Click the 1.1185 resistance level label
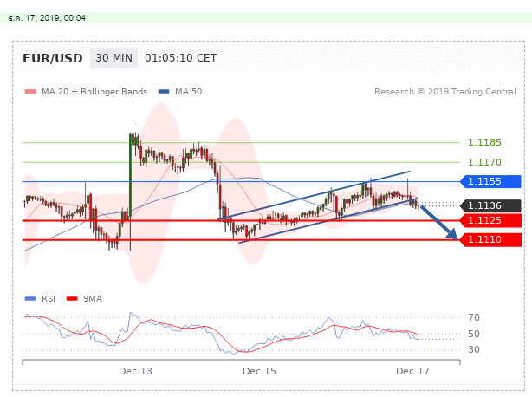This screenshot has width=532, height=397. pyautogui.click(x=484, y=142)
